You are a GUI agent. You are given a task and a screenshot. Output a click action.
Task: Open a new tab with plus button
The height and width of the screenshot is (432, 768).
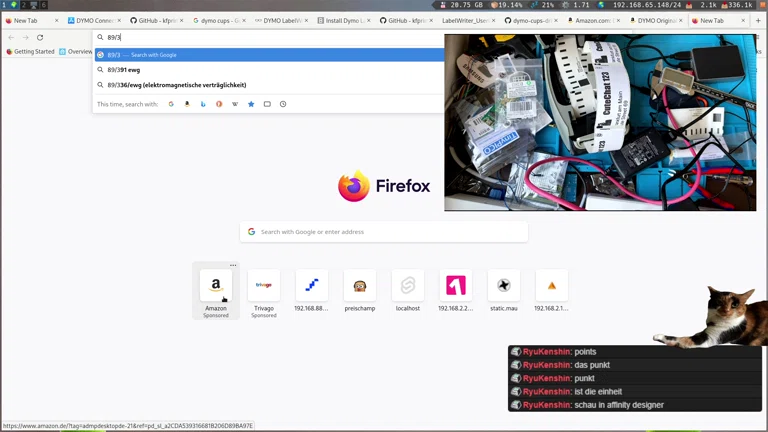coord(758,21)
